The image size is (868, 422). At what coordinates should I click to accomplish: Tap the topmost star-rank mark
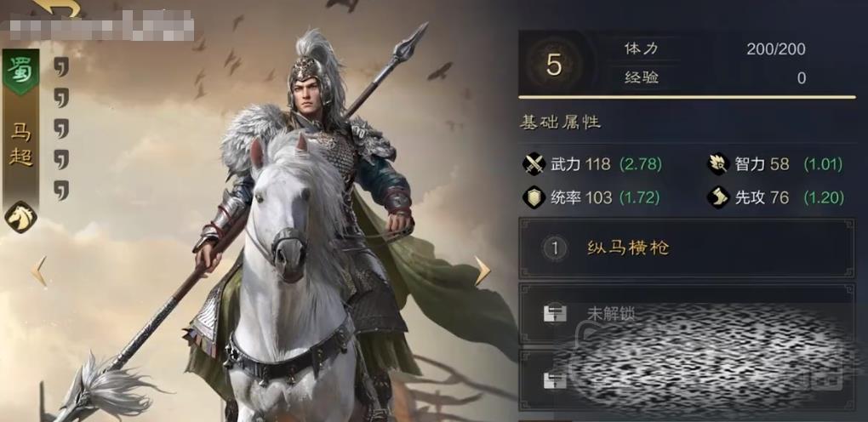coord(61,66)
